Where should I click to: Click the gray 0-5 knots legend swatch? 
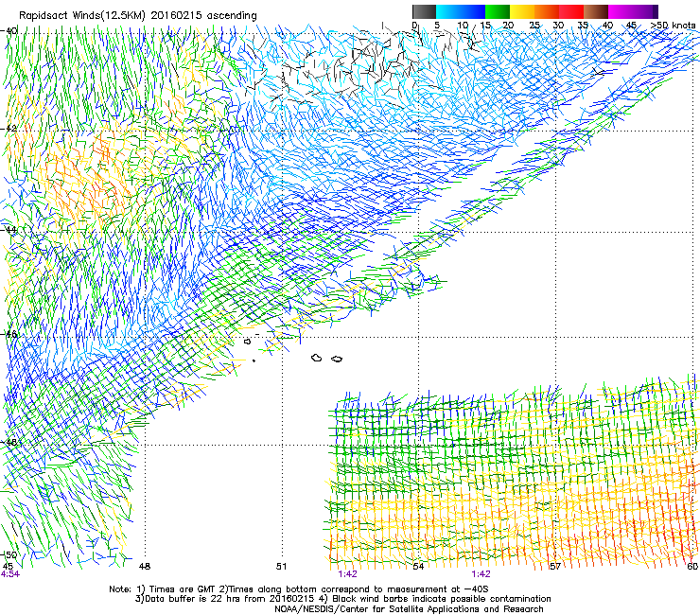click(x=424, y=11)
